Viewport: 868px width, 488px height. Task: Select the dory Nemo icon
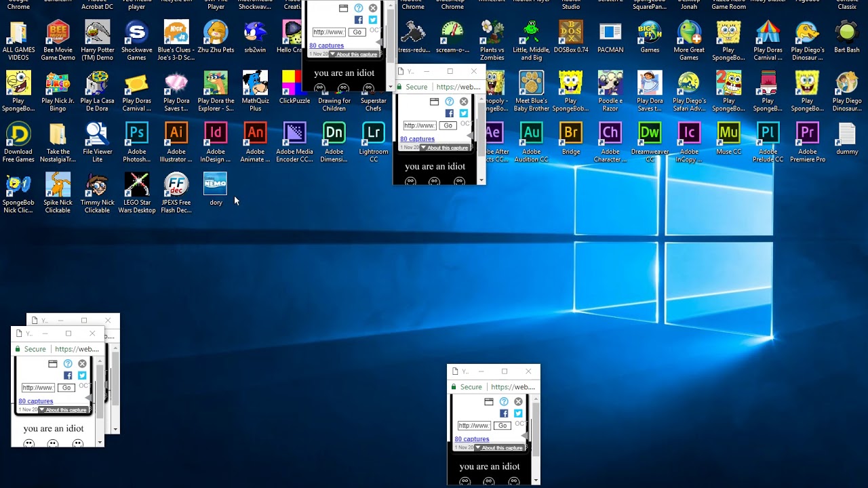click(x=216, y=190)
